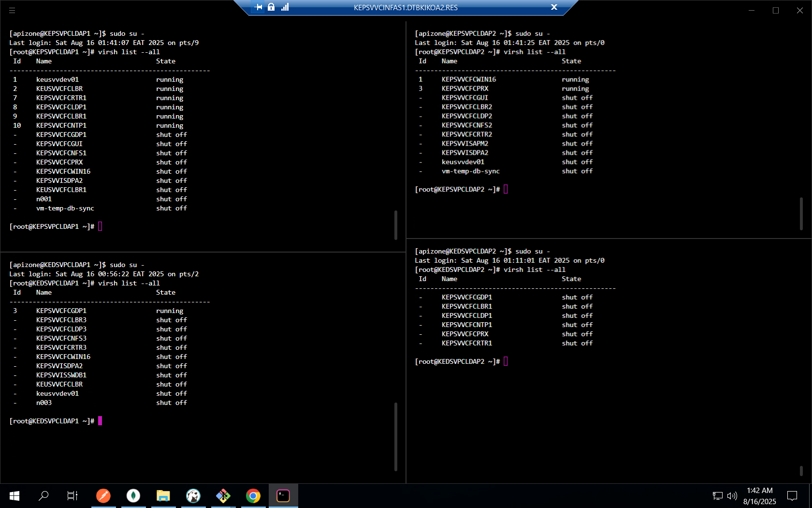Click the scrollbar beside the KEPSVPCLDAP1 pane
This screenshot has width=812, height=508.
[396, 225]
